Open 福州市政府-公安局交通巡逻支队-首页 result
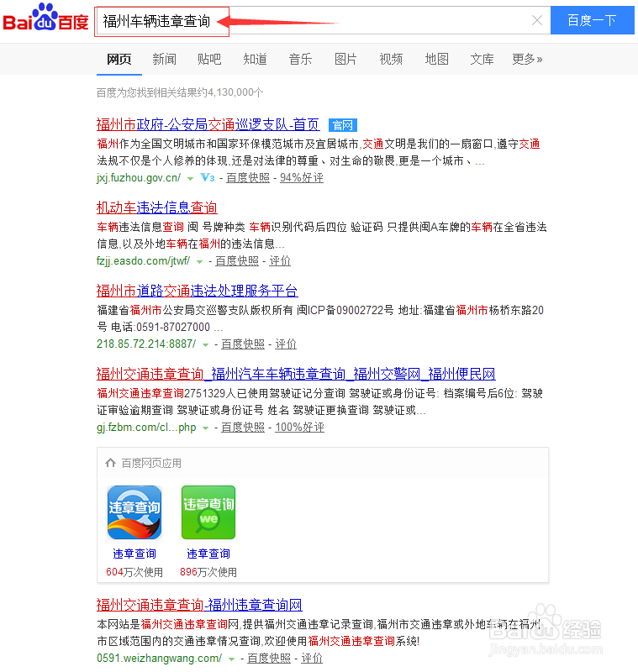638x672 pixels. [x=208, y=124]
